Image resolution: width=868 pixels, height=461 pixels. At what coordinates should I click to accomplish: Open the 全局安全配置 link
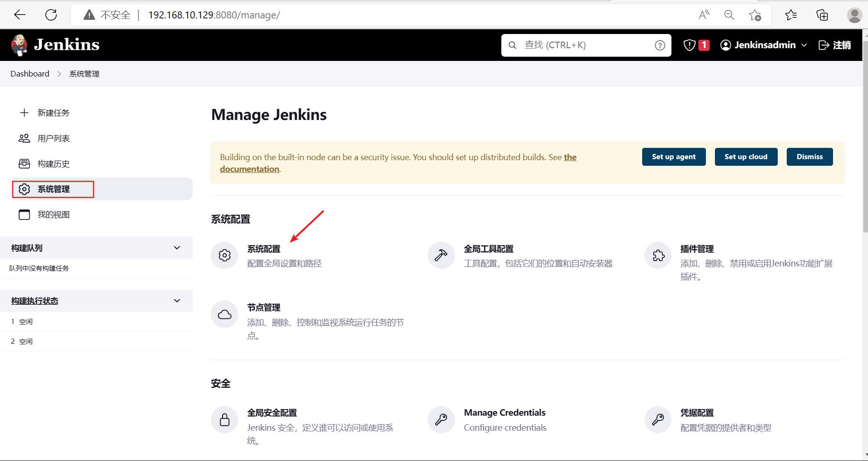[x=272, y=413]
